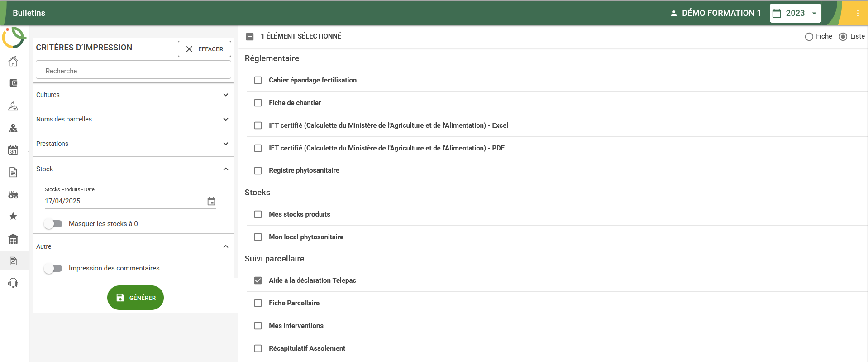Open the three-dot menu in header
The image size is (868, 362).
pos(858,13)
